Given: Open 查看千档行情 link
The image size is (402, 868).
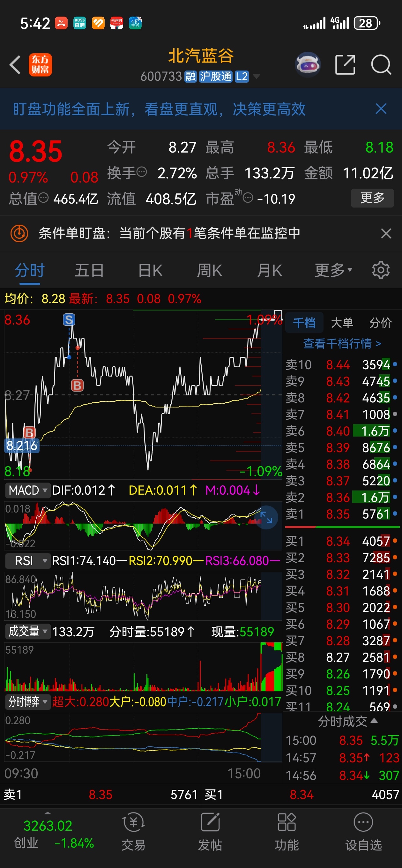Looking at the screenshot, I should click(x=342, y=343).
